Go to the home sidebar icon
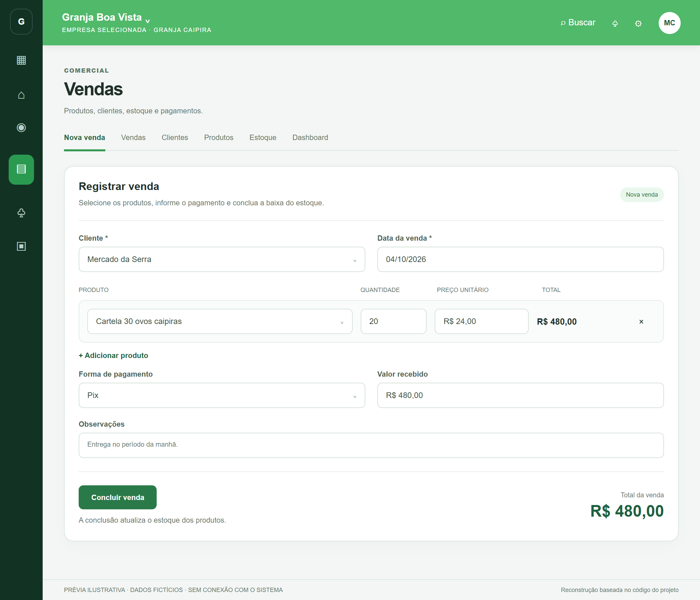The image size is (700, 600). tap(21, 95)
